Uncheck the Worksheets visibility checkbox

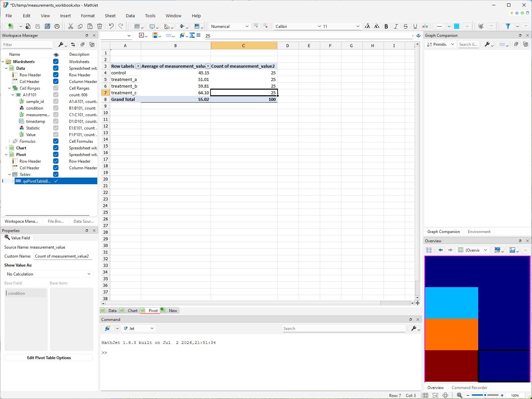click(56, 61)
